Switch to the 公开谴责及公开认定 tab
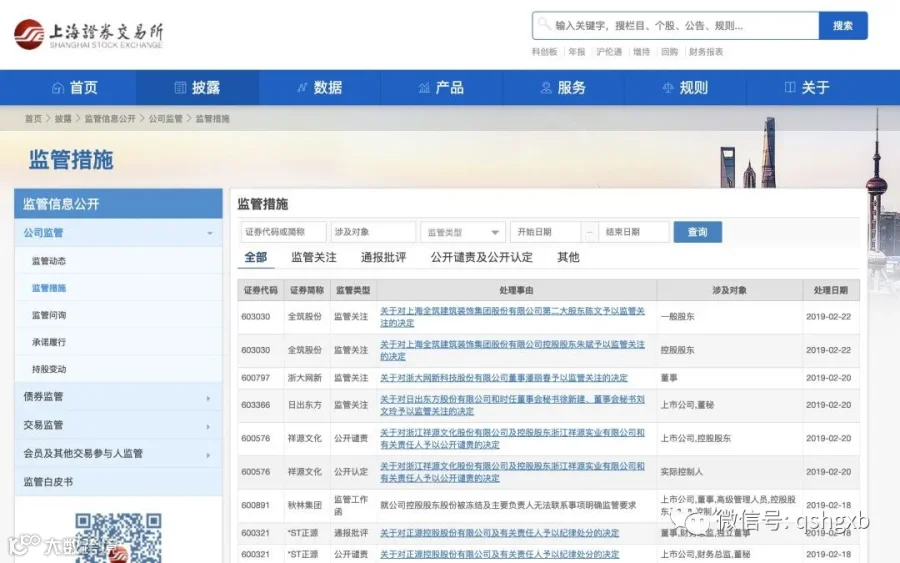900x563 pixels. pos(482,258)
